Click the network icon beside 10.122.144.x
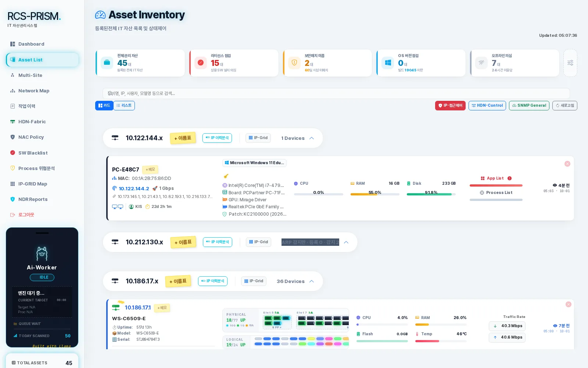 pos(115,138)
